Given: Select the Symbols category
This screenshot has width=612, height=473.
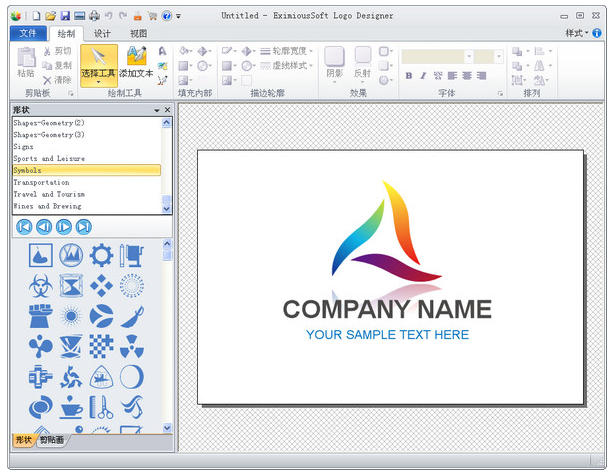Looking at the screenshot, I should pyautogui.click(x=87, y=170).
